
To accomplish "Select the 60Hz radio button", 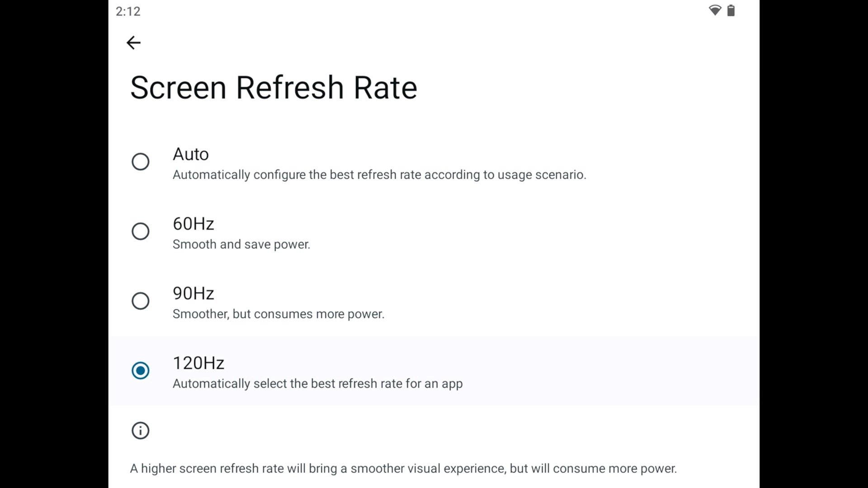I will tap(140, 231).
